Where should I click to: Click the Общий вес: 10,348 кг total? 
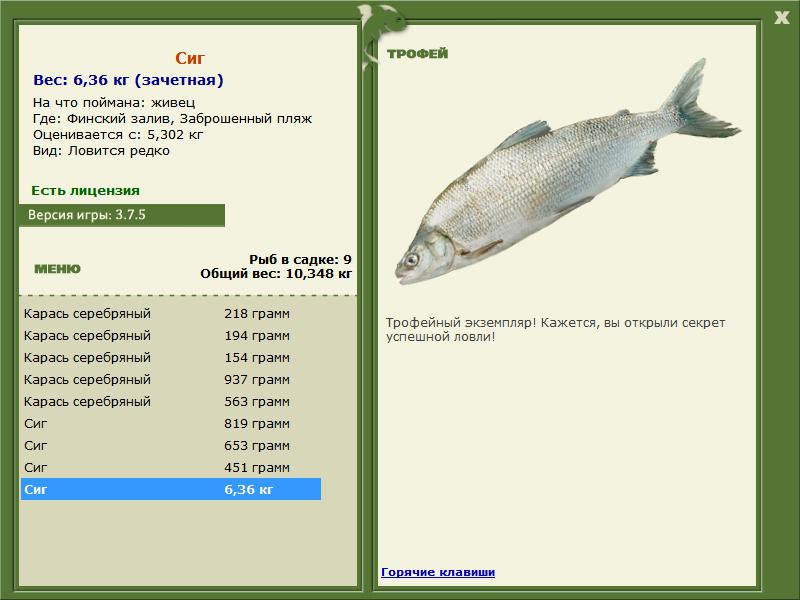click(x=276, y=273)
